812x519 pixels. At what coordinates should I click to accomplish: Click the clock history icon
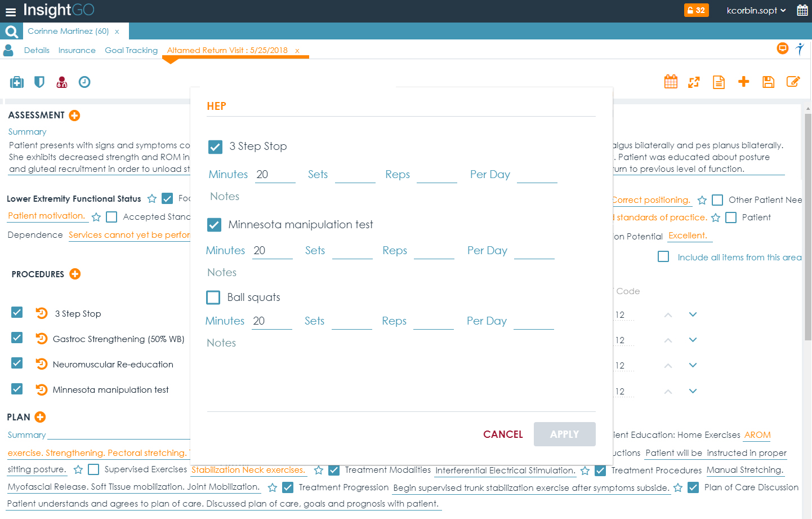(x=84, y=82)
